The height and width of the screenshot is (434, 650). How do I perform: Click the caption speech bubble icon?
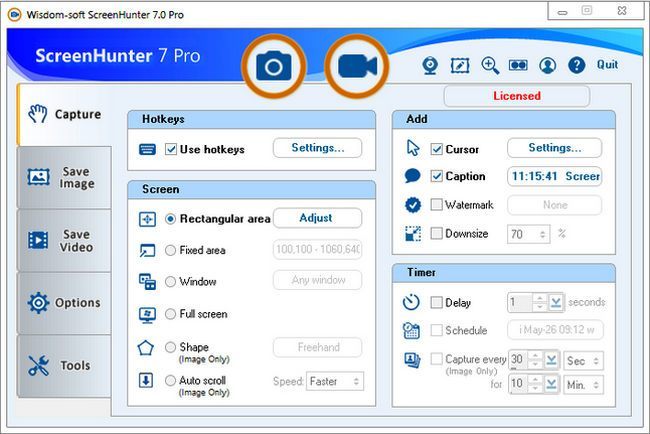pos(412,176)
